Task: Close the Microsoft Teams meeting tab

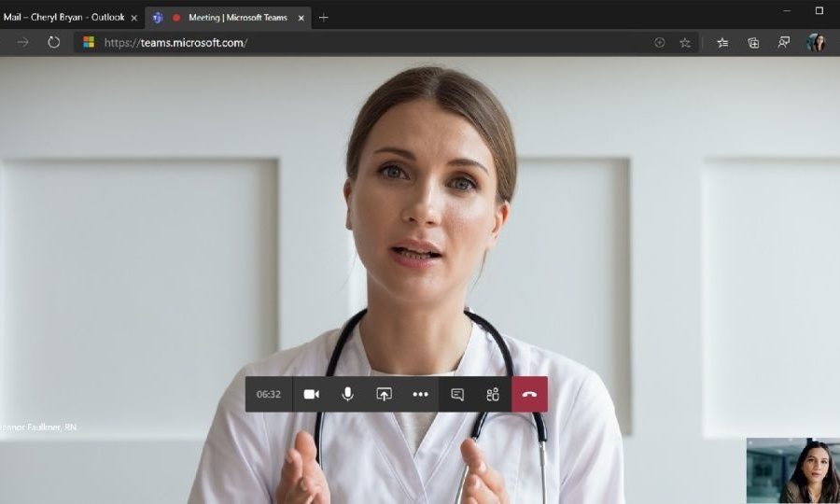Action: [301, 17]
